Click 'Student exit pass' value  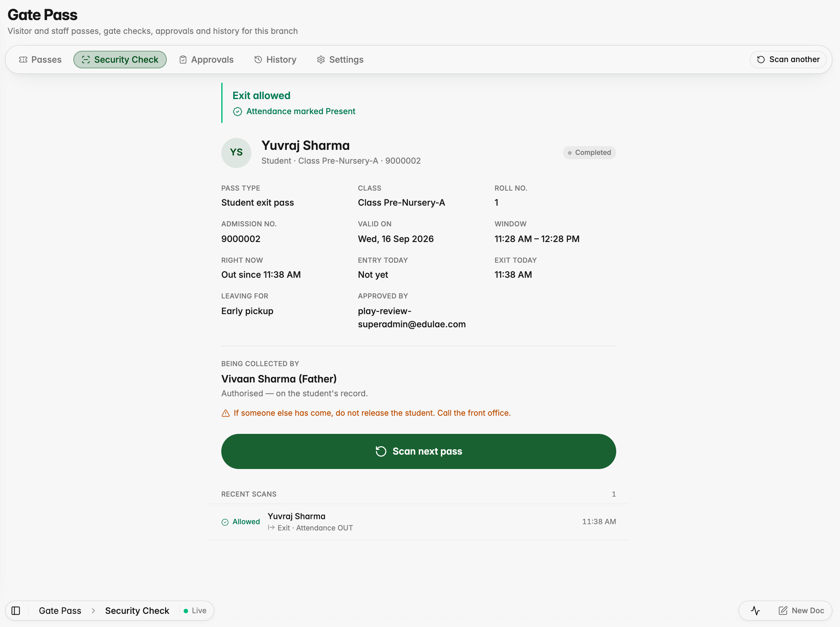pos(258,203)
